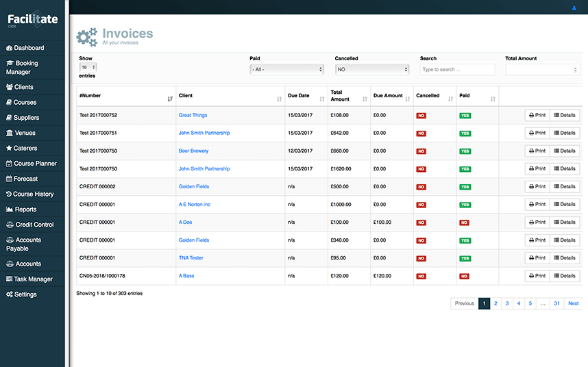Expand the Paid filter dropdown
588x367 pixels.
[286, 69]
